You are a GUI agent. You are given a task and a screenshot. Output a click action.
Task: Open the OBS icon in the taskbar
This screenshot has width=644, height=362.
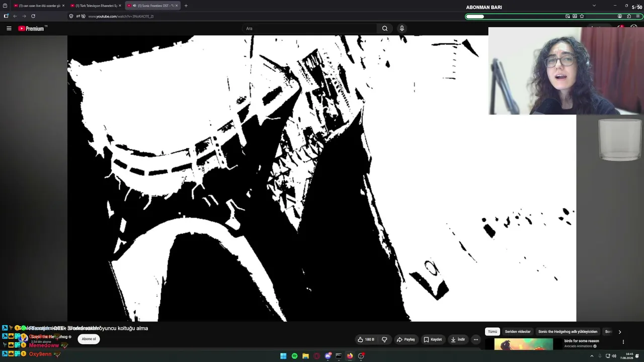pyautogui.click(x=361, y=356)
